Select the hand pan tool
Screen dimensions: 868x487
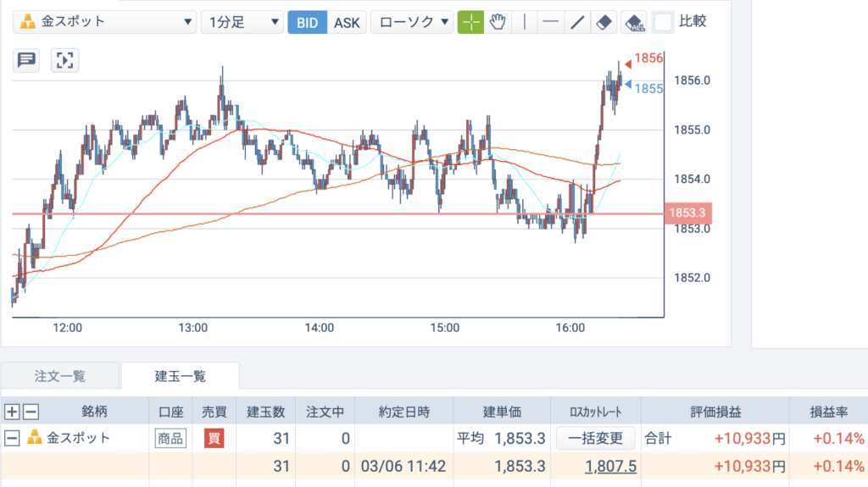click(497, 22)
